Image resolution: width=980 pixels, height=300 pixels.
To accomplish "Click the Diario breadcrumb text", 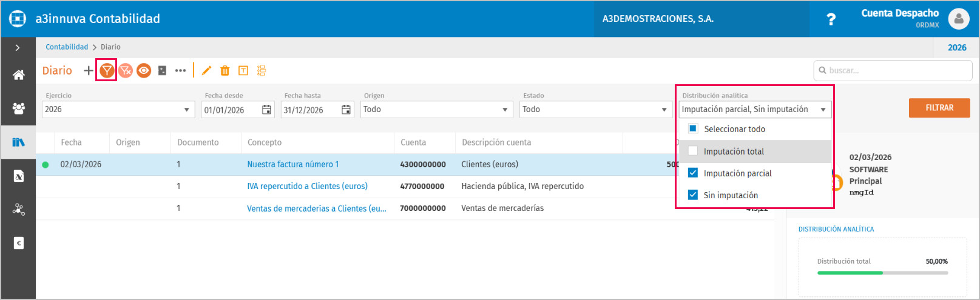I will pos(110,47).
